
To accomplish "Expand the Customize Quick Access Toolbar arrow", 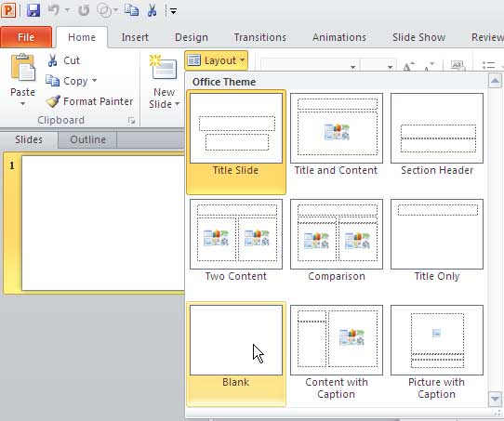I will click(173, 11).
